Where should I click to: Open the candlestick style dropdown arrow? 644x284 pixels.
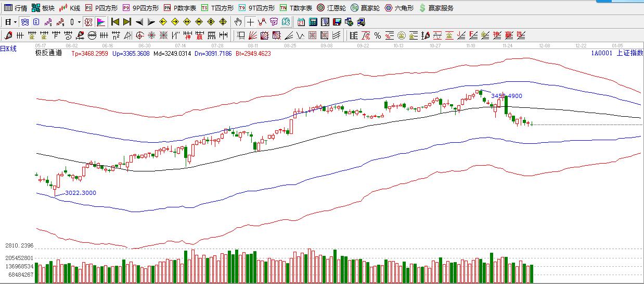coord(79,22)
